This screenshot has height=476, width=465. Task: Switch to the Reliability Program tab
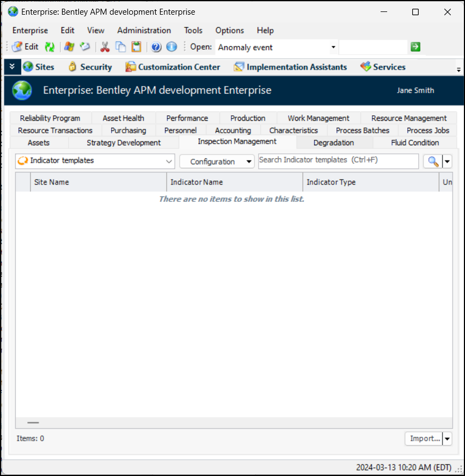(x=50, y=118)
